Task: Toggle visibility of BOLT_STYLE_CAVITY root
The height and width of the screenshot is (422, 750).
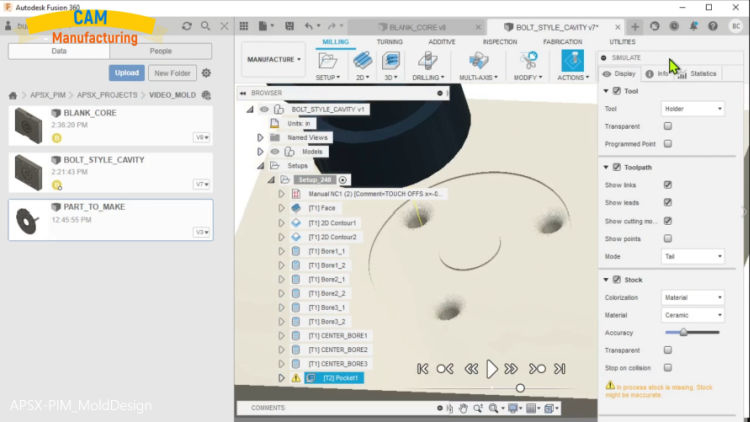Action: (x=264, y=110)
